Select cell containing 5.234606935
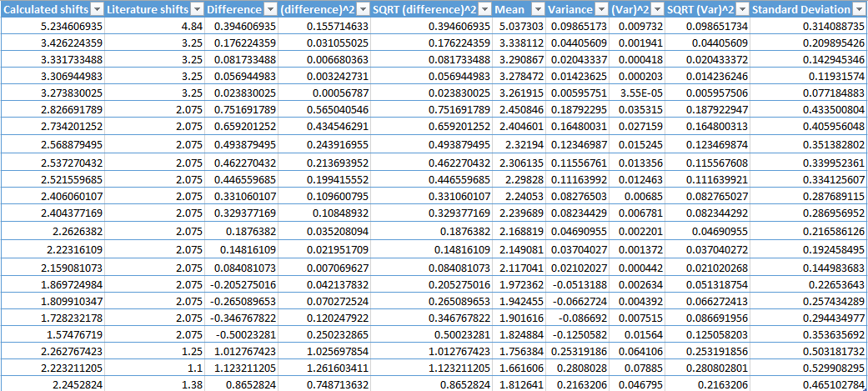 click(x=53, y=26)
